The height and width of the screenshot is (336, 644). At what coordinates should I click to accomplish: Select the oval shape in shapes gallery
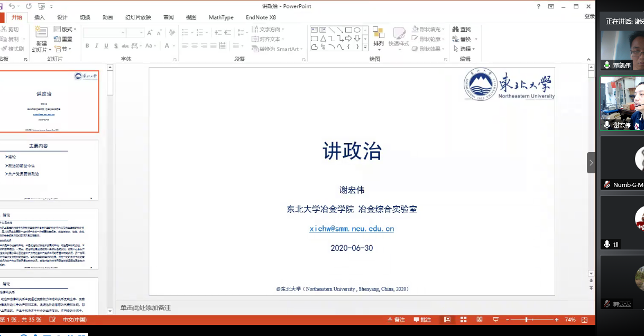[x=357, y=30]
